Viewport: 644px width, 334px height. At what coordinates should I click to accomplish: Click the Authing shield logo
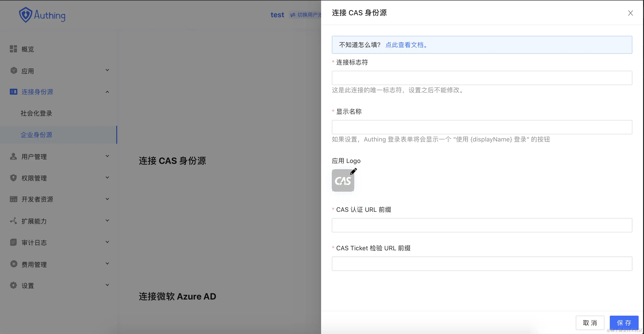[x=26, y=15]
